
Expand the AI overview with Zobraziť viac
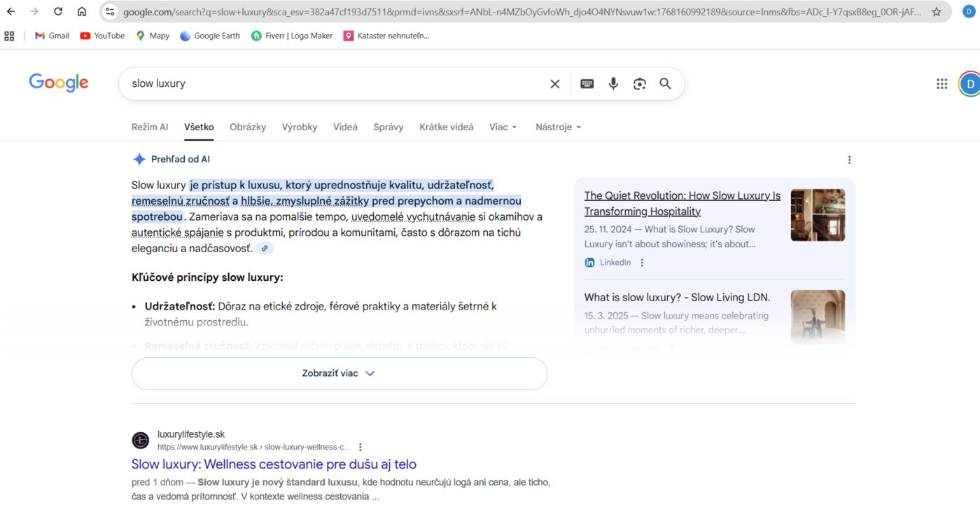click(339, 373)
